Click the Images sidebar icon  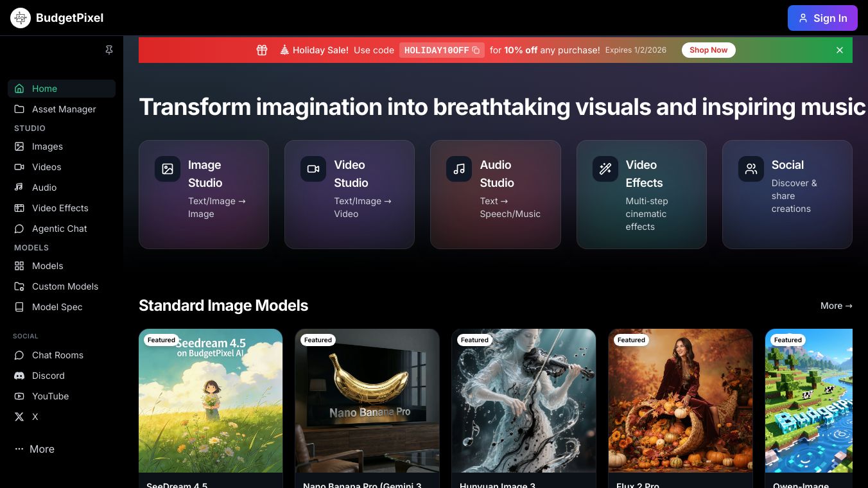19,146
